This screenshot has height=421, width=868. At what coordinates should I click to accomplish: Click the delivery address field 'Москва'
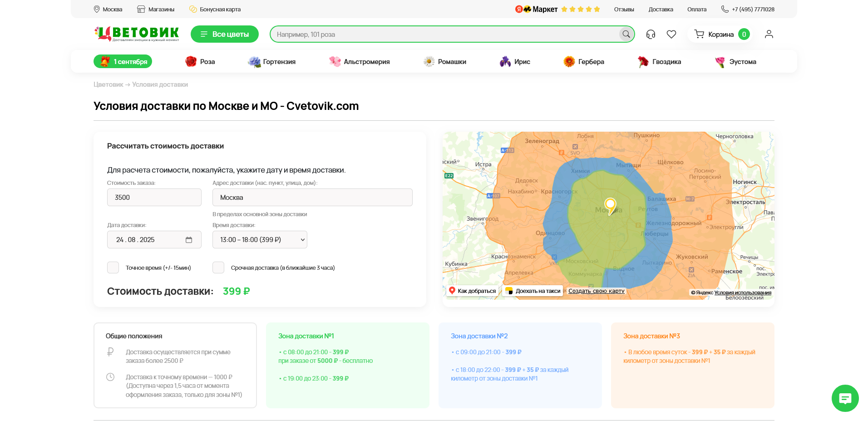[x=312, y=198]
